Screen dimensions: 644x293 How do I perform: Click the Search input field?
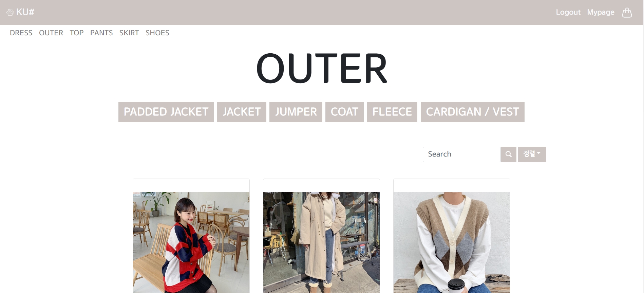coord(461,154)
